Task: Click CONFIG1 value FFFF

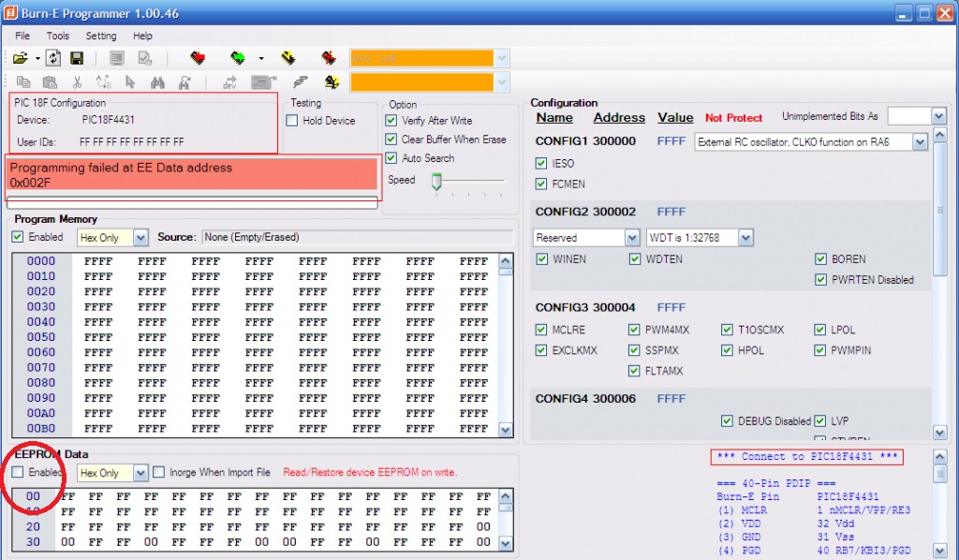Action: coord(671,141)
